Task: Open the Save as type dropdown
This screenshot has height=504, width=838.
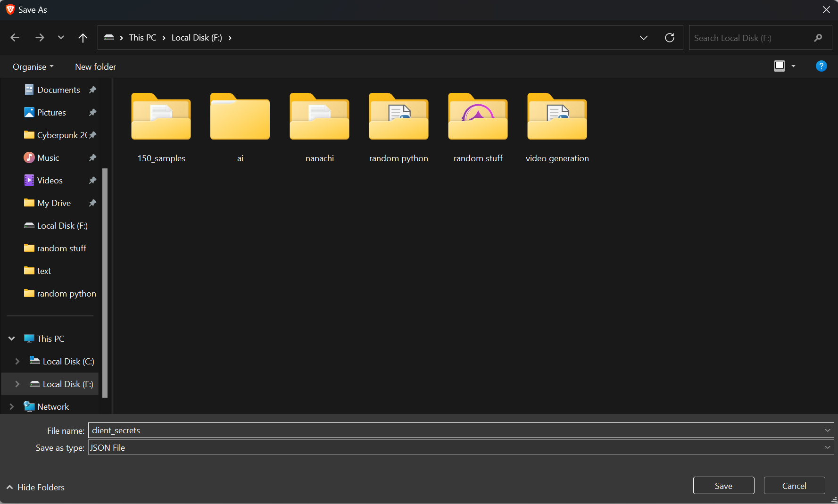Action: pyautogui.click(x=828, y=447)
